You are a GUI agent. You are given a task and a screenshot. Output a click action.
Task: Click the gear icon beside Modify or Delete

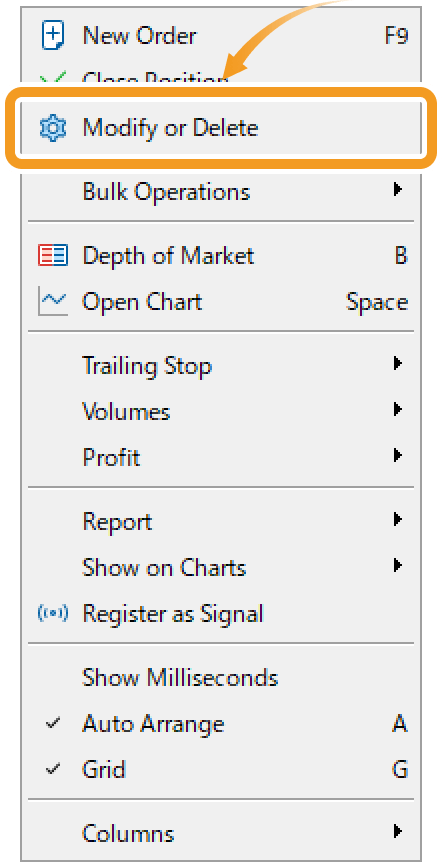click(53, 128)
